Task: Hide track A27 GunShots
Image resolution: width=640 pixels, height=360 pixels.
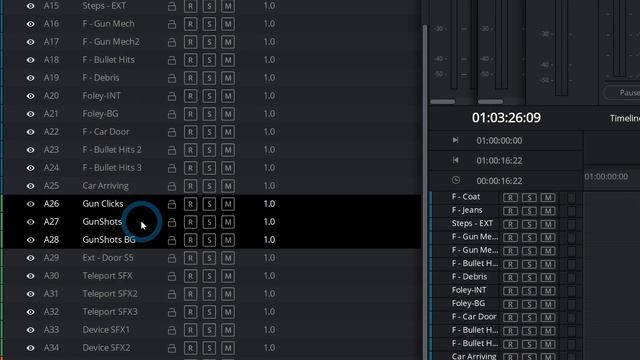Action: (31, 222)
